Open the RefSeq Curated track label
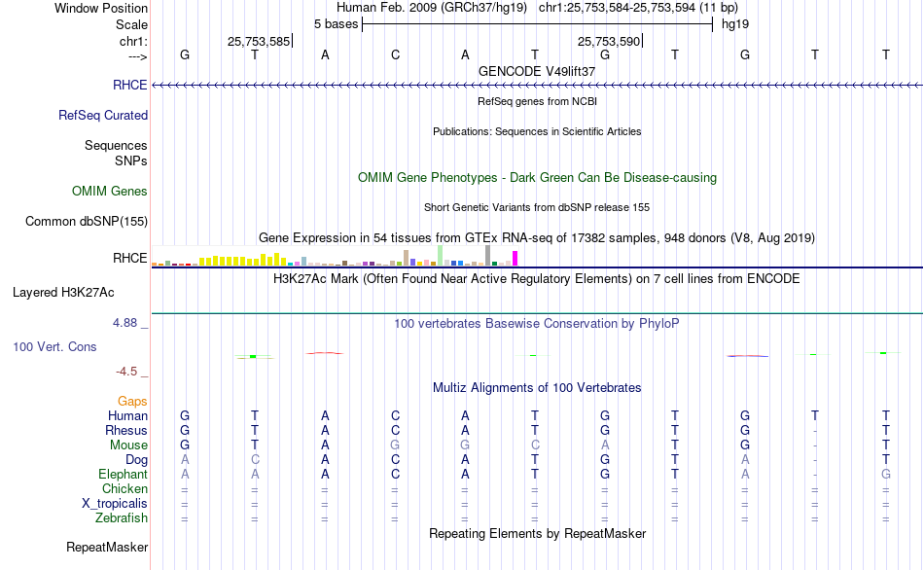This screenshot has width=924, height=570. tap(103, 115)
